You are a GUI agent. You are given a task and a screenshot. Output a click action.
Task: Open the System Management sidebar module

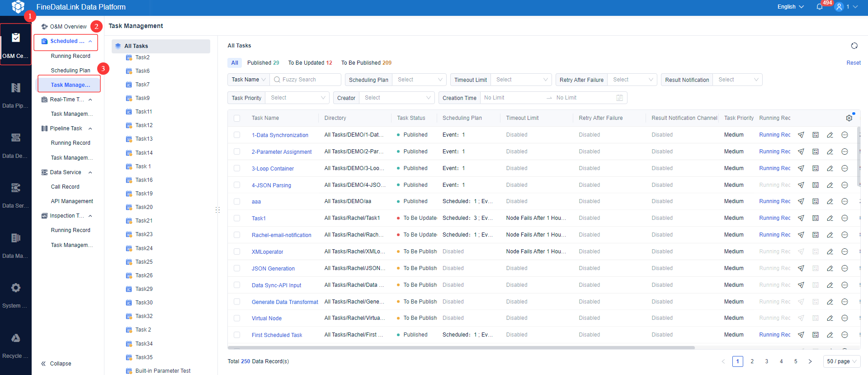16,294
